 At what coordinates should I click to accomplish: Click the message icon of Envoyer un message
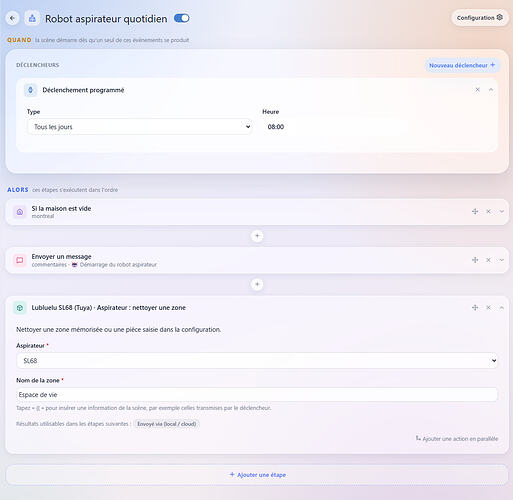[x=20, y=260]
